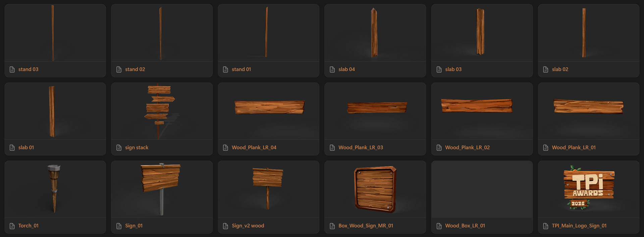Click the file icon beside slab 02
644x237 pixels.
[x=545, y=69]
